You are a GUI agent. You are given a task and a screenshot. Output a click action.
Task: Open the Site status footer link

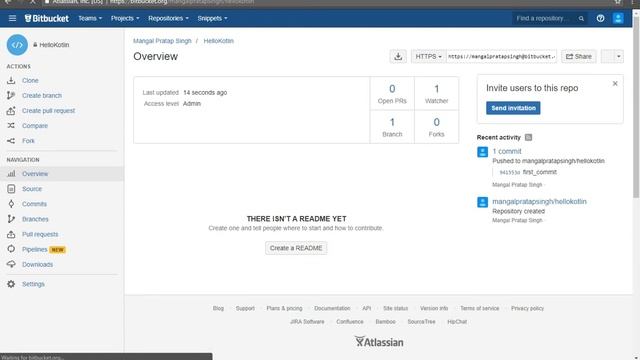point(396,308)
